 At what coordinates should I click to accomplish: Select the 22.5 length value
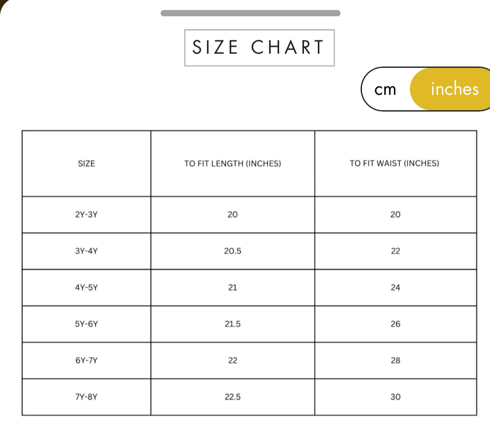tap(233, 397)
